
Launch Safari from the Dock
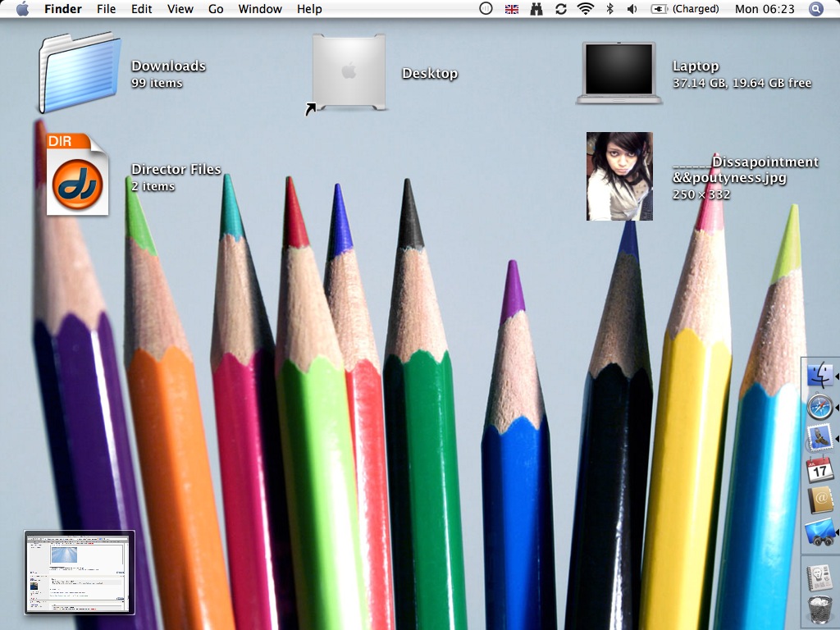(819, 407)
